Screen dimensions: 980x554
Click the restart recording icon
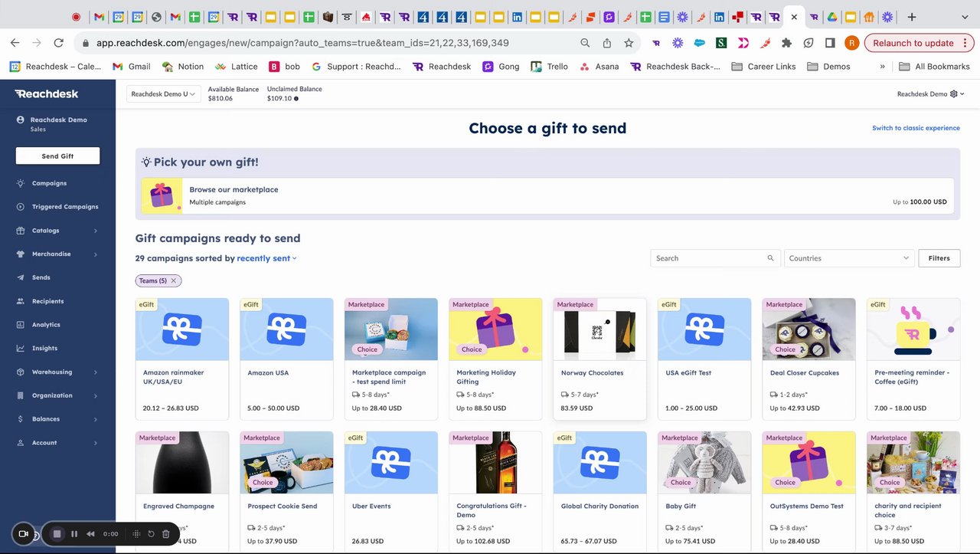[x=151, y=534]
